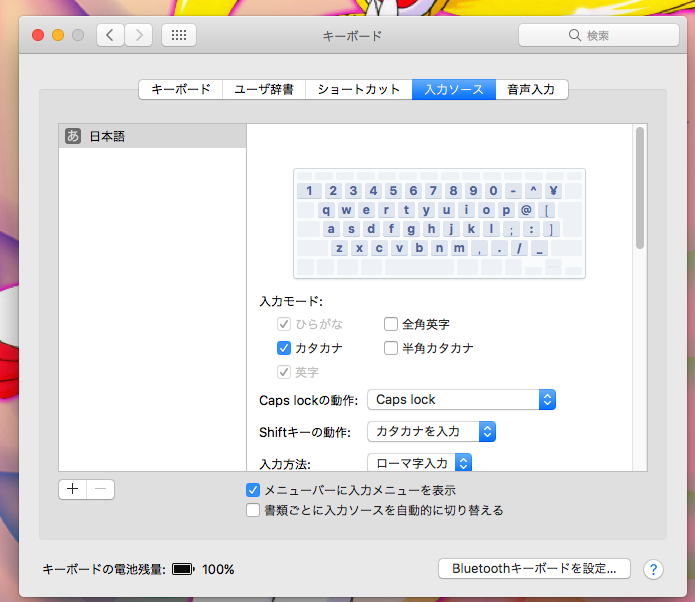Enable the 半角カタカナ checkbox
Image resolution: width=695 pixels, height=602 pixels.
click(392, 348)
